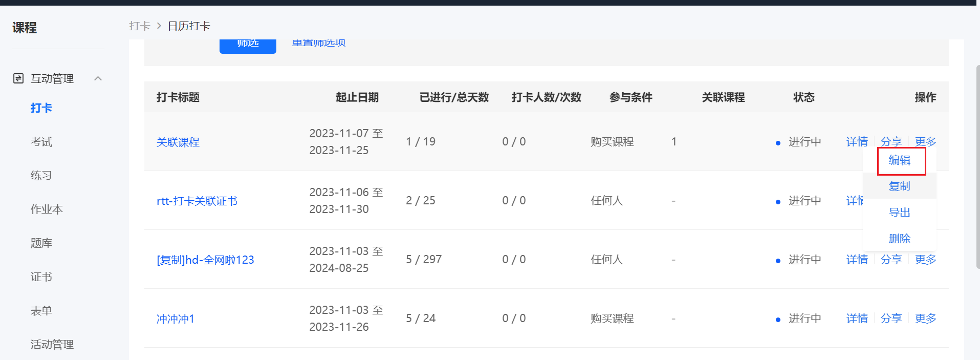Image resolution: width=980 pixels, height=360 pixels.
Task: Expand 更多 for the 关联课程 row
Action: click(x=925, y=142)
